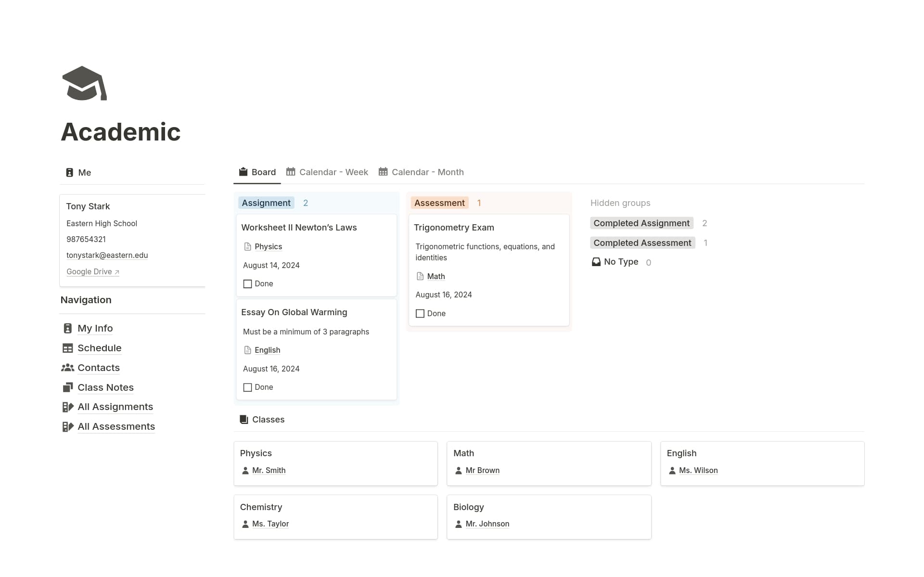This screenshot has height=577, width=924.
Task: Click the Schedule table icon
Action: (68, 348)
